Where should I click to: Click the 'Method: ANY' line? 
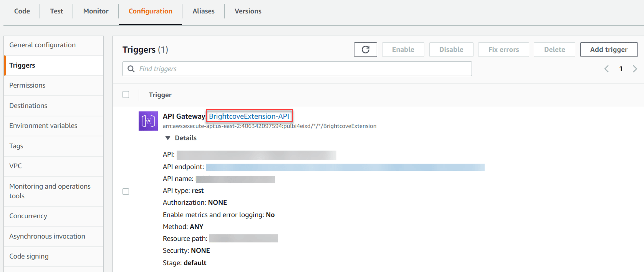coord(183,227)
